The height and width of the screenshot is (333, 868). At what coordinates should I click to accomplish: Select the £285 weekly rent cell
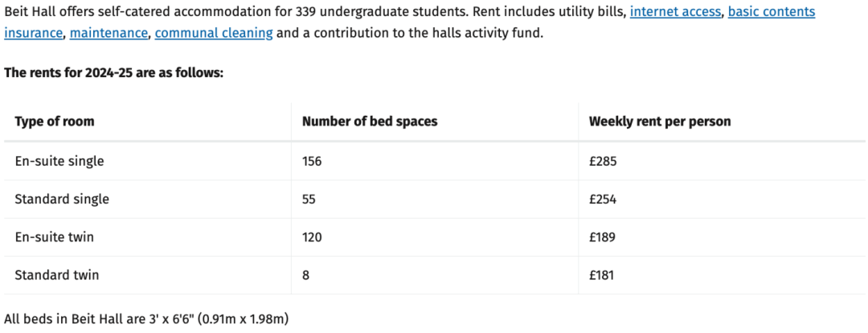(603, 161)
